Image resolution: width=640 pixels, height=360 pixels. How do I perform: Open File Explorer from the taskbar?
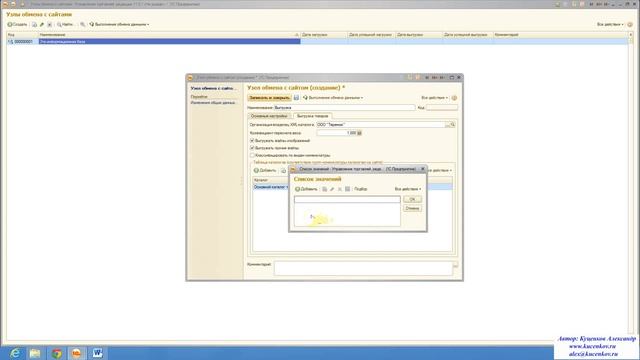(35, 353)
